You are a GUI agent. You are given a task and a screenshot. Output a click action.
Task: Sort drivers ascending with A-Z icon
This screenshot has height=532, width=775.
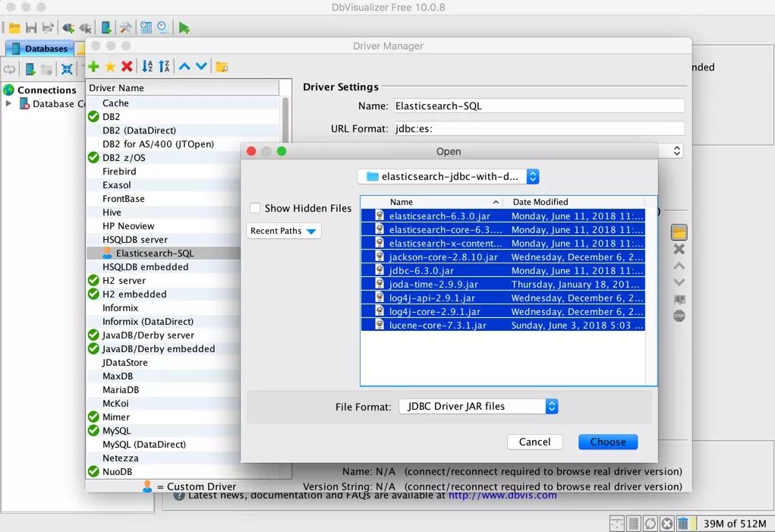[x=147, y=67]
